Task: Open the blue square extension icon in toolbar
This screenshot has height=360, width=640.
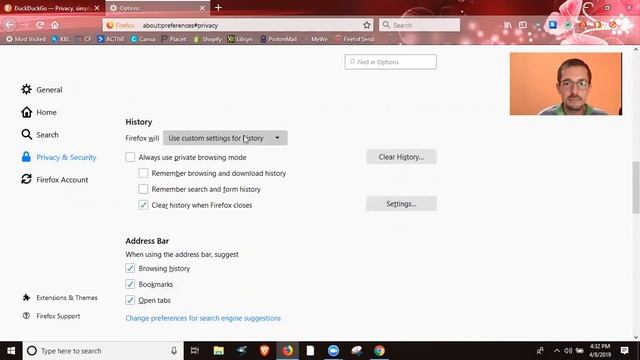Action: (553, 25)
